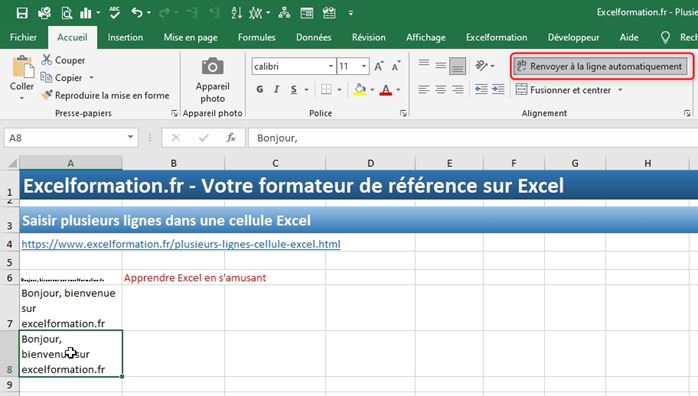Click the Merge cells (Fusionner et centrer) icon

(x=521, y=89)
